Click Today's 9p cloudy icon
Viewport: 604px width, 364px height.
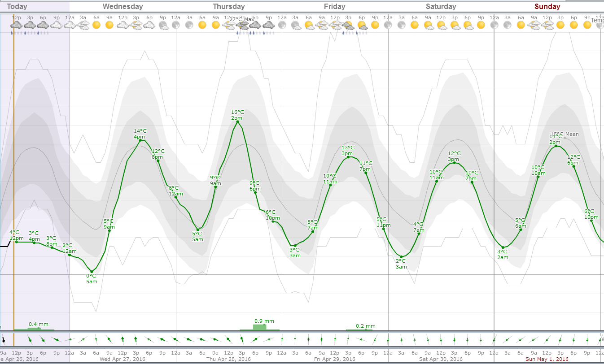click(x=57, y=26)
